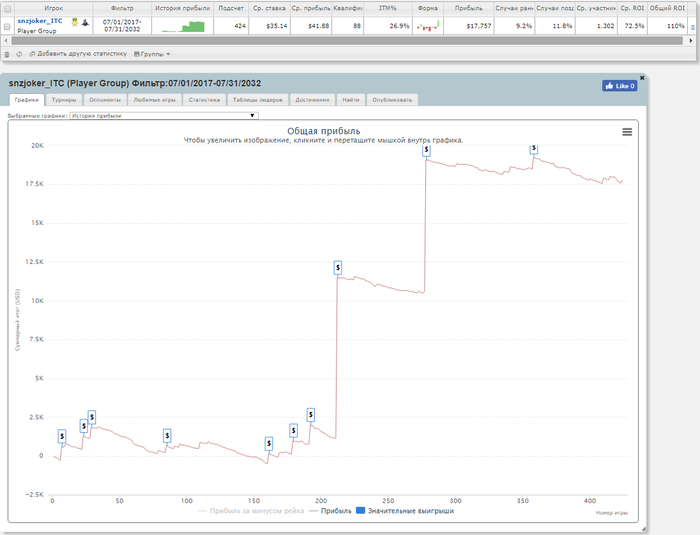The width and height of the screenshot is (700, 535).
Task: Open the 'Группы' dropdown
Action: [152, 54]
